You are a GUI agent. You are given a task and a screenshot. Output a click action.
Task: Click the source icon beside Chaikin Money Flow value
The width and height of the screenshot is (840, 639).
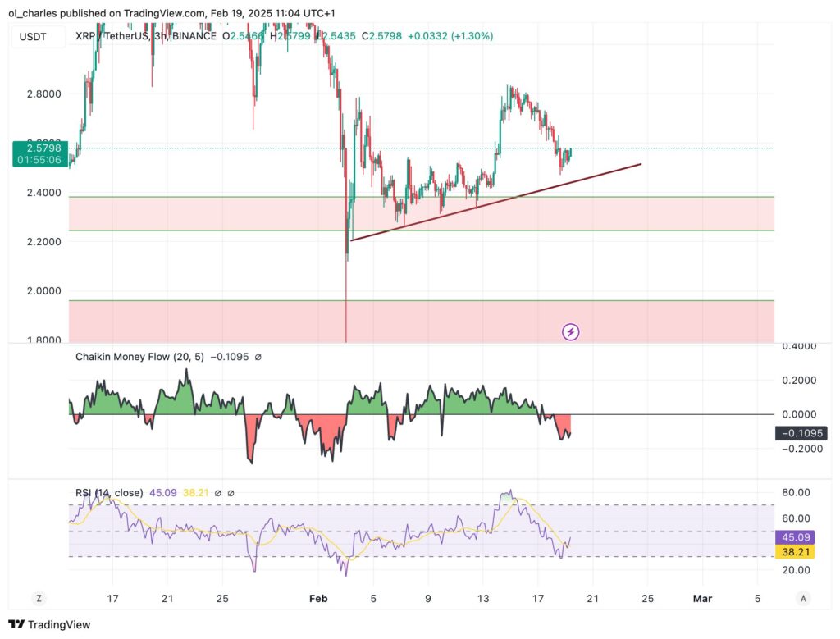(x=260, y=357)
